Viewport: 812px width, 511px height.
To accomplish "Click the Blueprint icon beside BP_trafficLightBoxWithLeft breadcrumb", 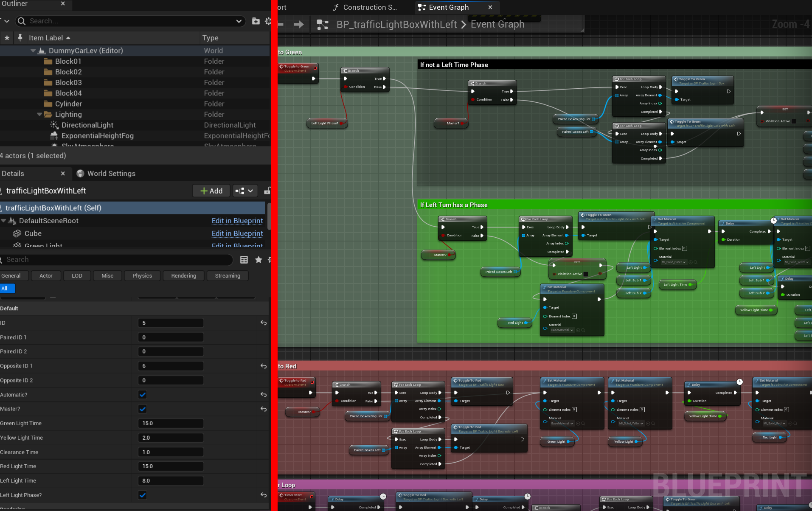I will [x=323, y=24].
